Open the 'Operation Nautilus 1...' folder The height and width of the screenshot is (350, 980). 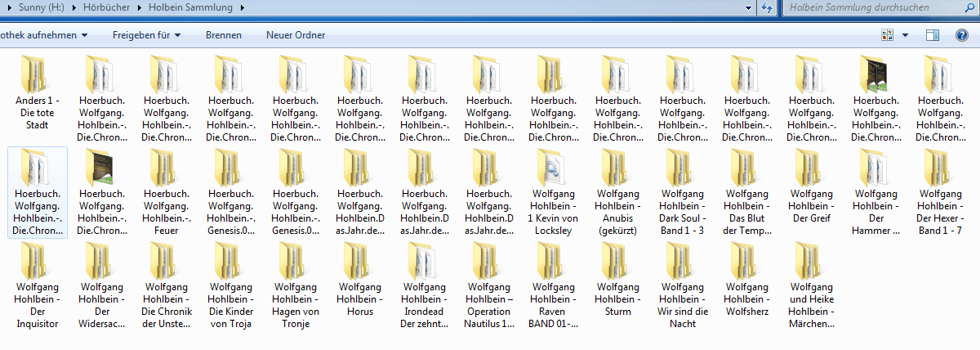(489, 286)
